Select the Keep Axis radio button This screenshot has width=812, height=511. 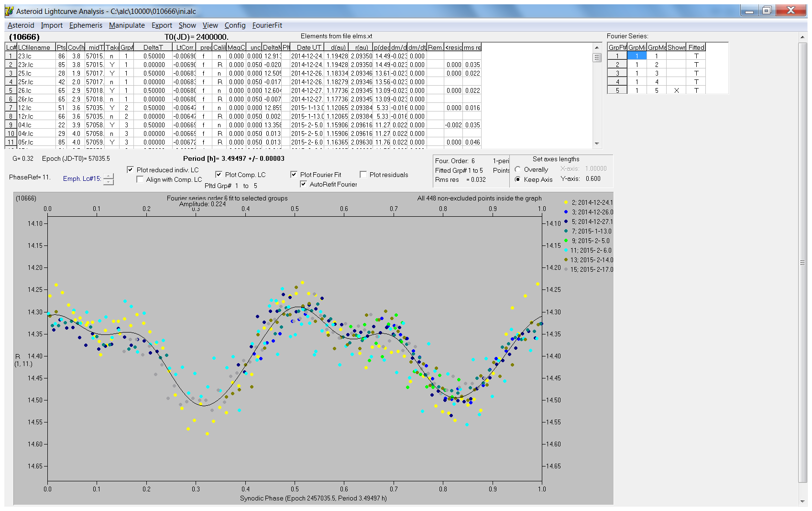(518, 179)
